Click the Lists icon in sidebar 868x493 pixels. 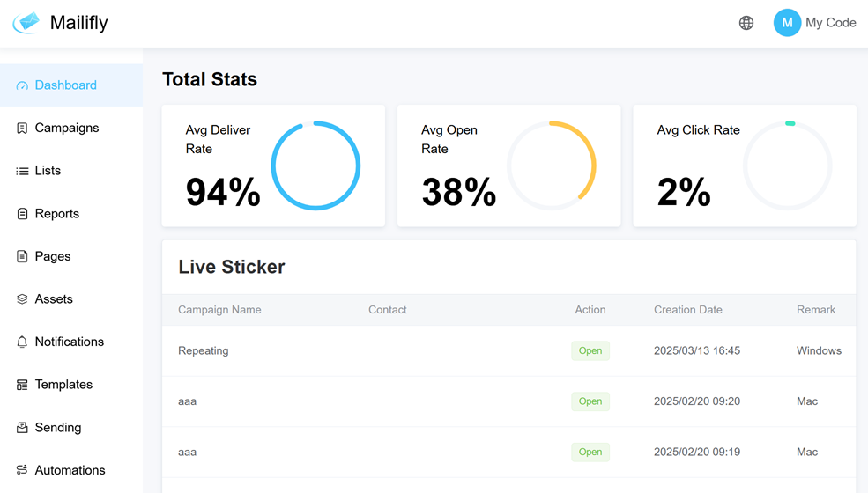pos(22,171)
